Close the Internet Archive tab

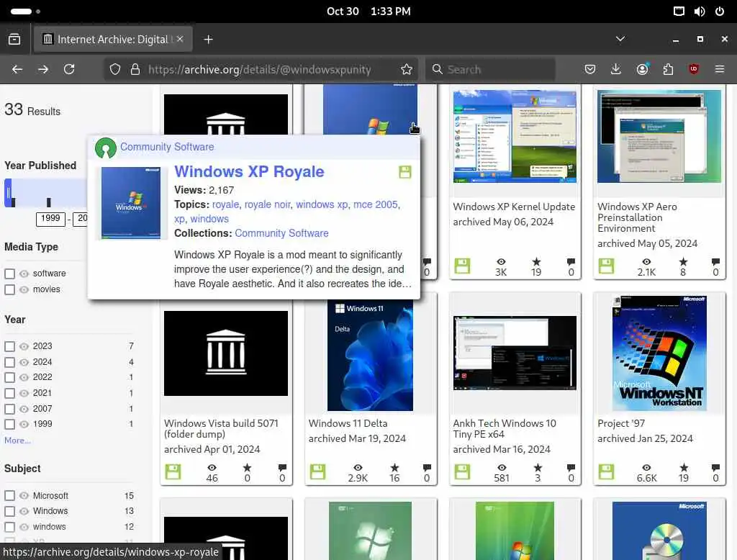tap(180, 39)
